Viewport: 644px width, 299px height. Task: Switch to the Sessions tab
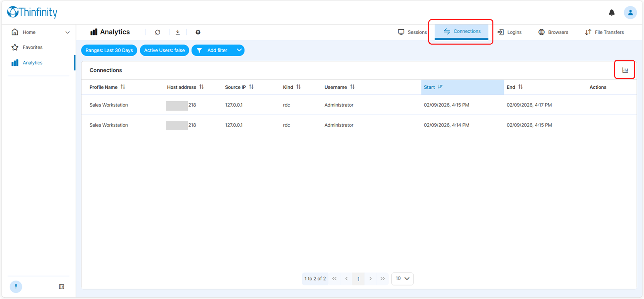(x=412, y=32)
